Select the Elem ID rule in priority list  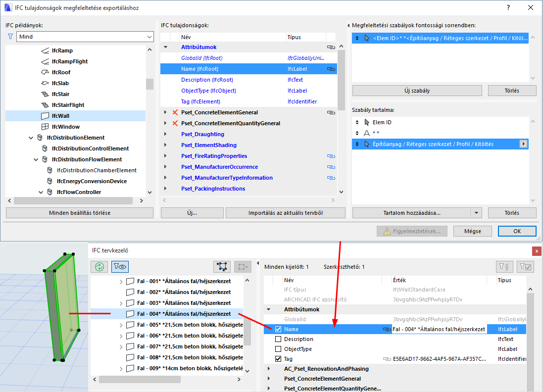point(440,38)
